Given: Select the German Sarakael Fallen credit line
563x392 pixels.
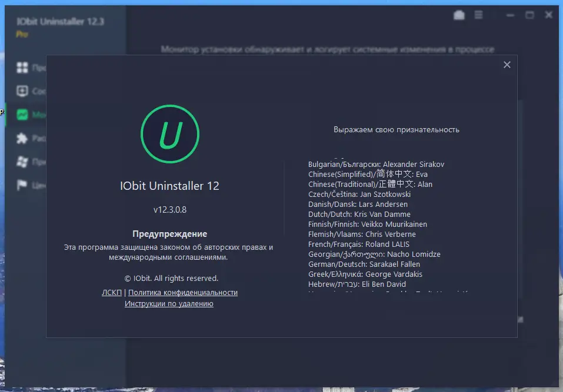Looking at the screenshot, I should tap(364, 264).
